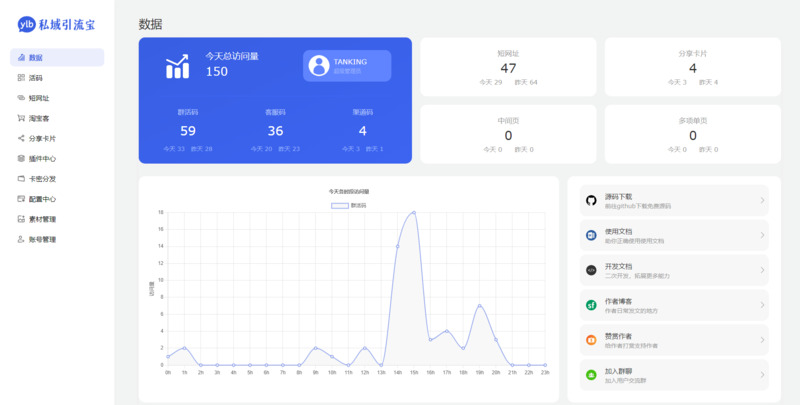Expand the 加入群聊 row chevron
Screen dimensions: 800x405
(x=761, y=375)
